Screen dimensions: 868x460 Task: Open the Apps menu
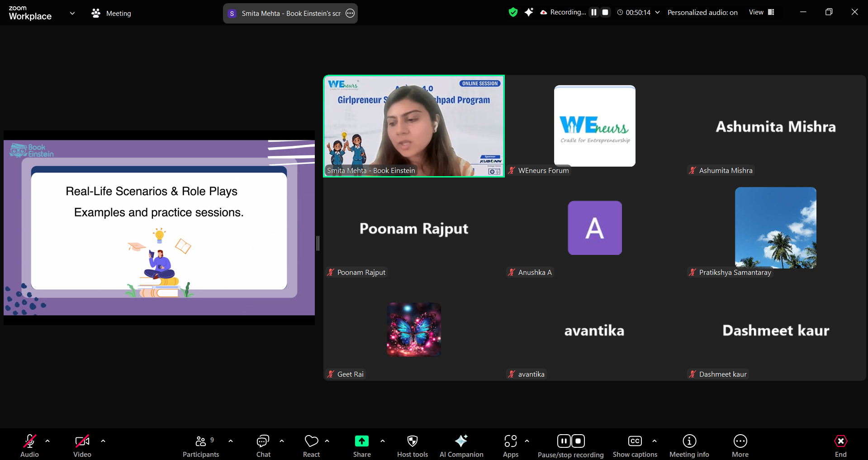click(511, 446)
